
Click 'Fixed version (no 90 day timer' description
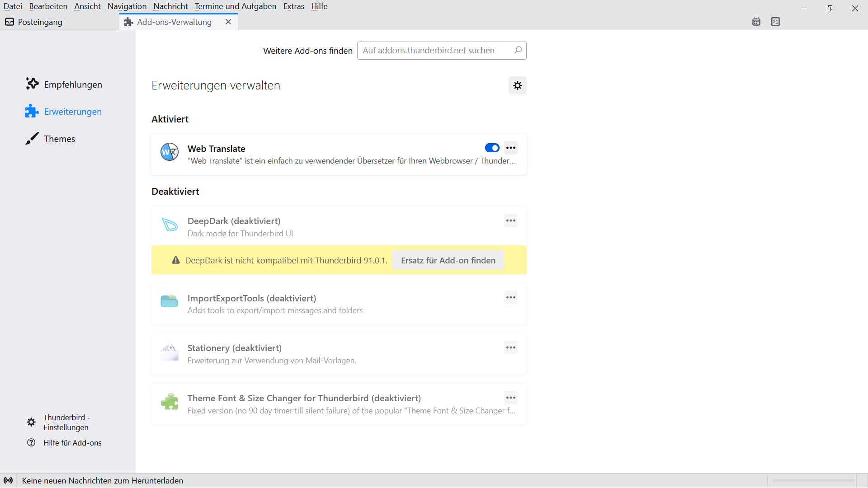351,411
